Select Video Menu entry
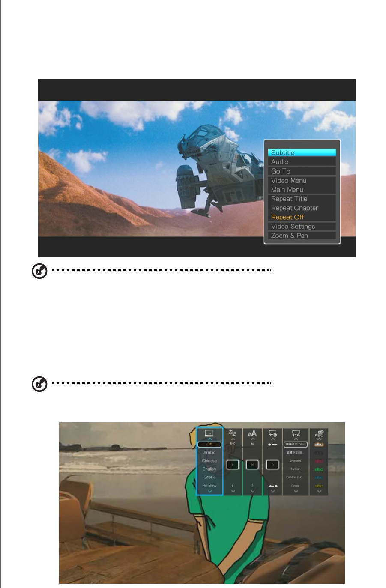 [302, 181]
